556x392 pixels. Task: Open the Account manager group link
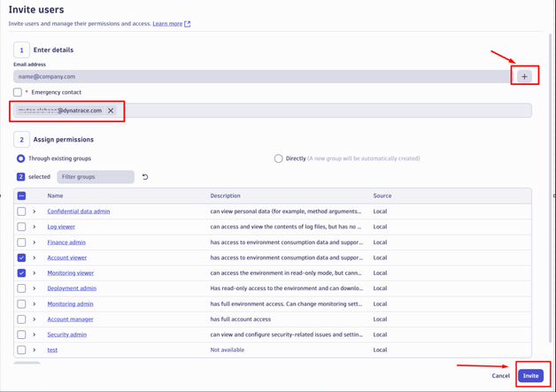(70, 319)
